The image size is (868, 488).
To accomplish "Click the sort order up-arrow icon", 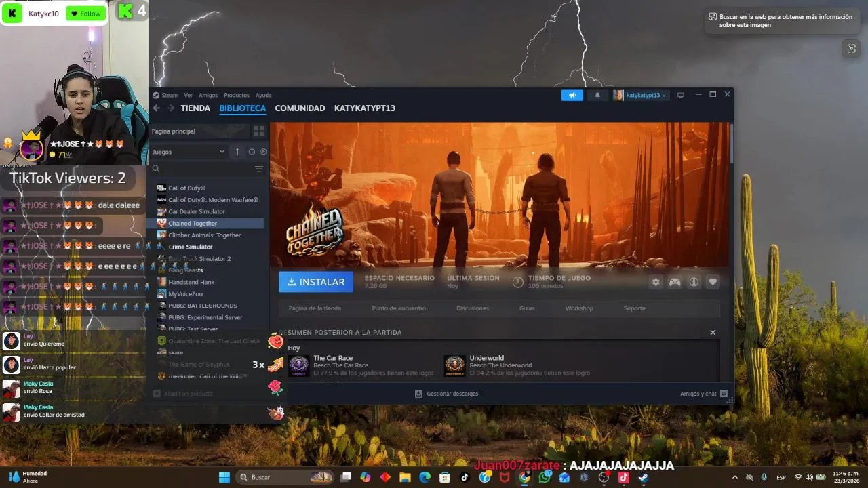I will pyautogui.click(x=237, y=152).
